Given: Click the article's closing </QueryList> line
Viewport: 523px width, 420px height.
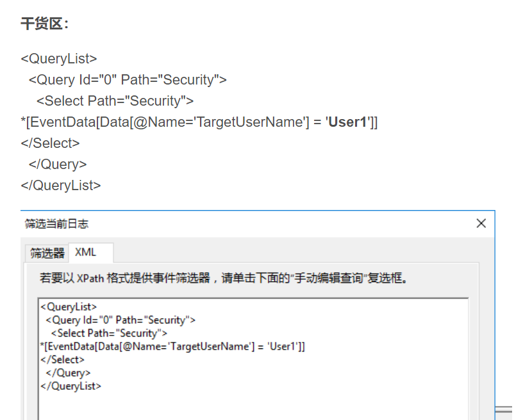Looking at the screenshot, I should coord(61,186).
